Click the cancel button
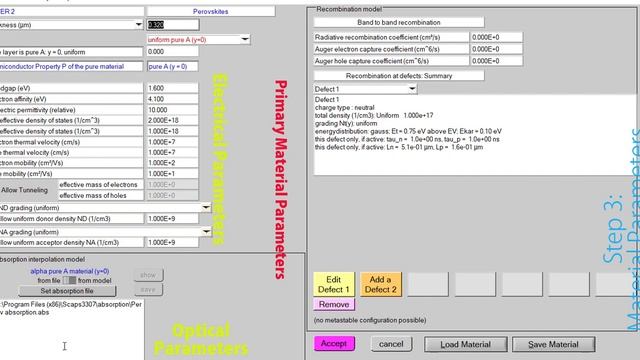Screen dimensions: 640x360 [x=391, y=344]
